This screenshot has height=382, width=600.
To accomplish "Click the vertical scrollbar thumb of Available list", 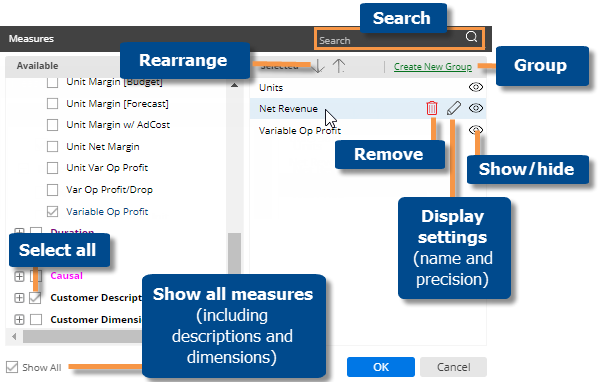I will (x=235, y=253).
